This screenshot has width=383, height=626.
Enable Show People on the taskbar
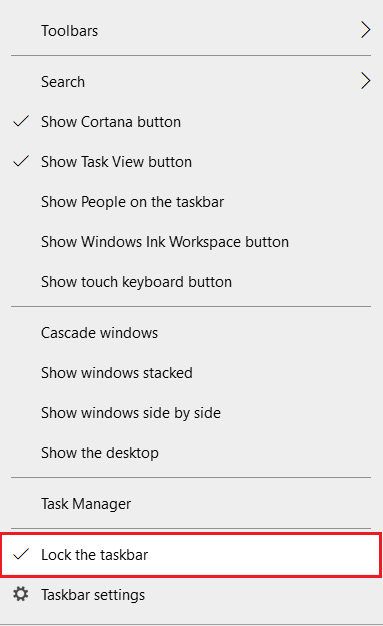191,202
